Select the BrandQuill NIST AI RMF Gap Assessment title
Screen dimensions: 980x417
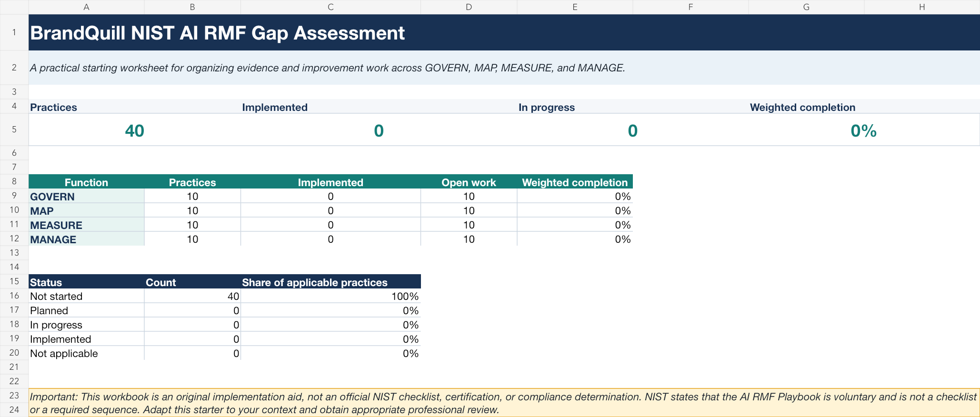tap(217, 33)
